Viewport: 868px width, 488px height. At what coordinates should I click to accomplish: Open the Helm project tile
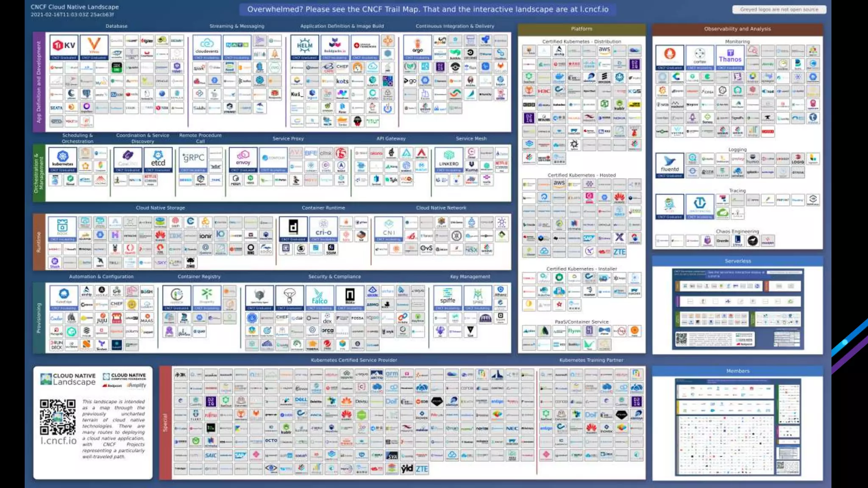(304, 47)
